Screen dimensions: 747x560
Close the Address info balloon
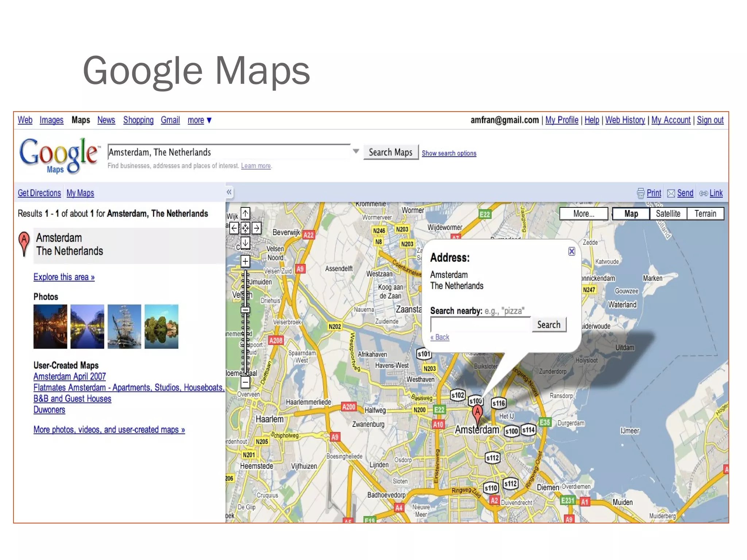click(x=572, y=251)
